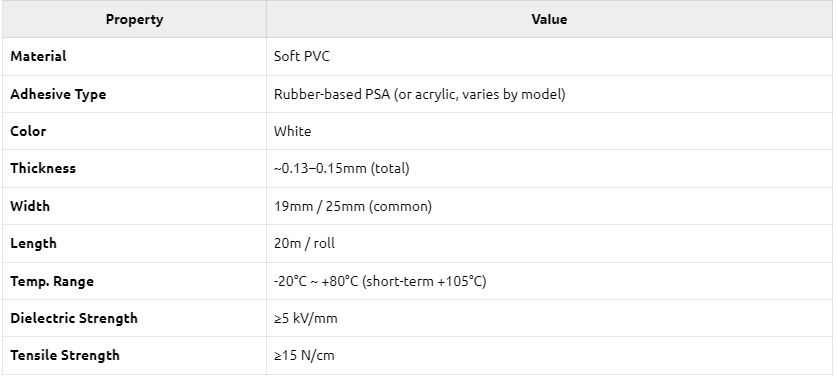Select the Length row label
Image resolution: width=837 pixels, height=376 pixels.
click(x=33, y=243)
